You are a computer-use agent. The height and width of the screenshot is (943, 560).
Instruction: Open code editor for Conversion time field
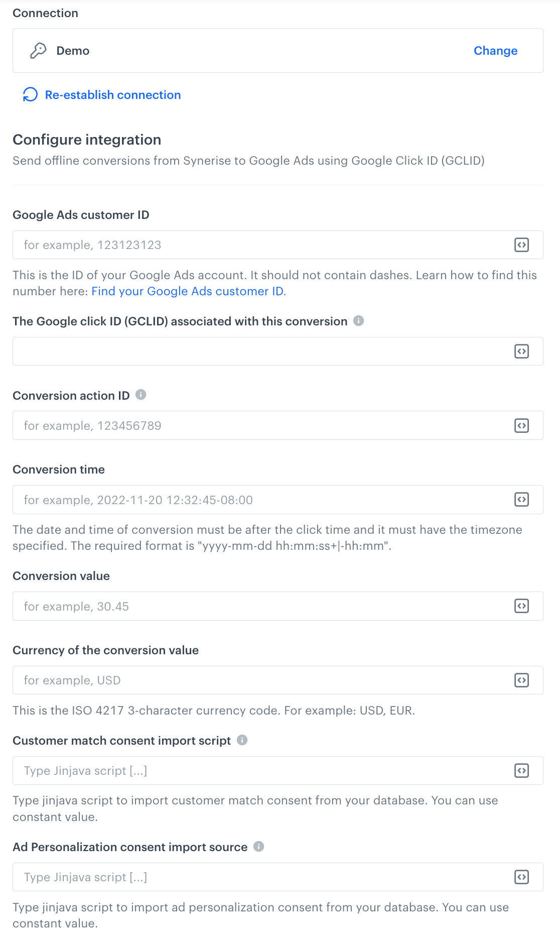[x=522, y=500]
